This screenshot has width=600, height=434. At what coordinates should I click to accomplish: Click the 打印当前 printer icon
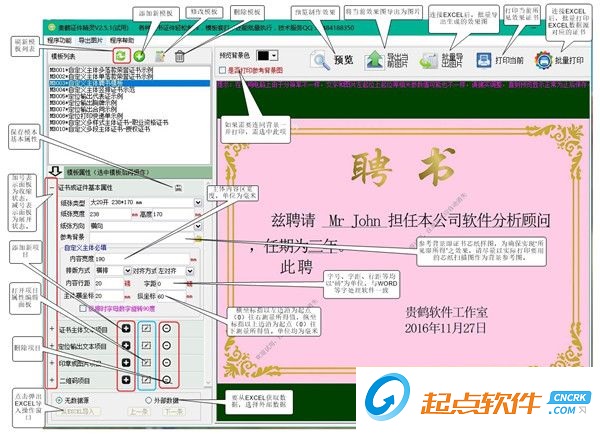pyautogui.click(x=484, y=60)
